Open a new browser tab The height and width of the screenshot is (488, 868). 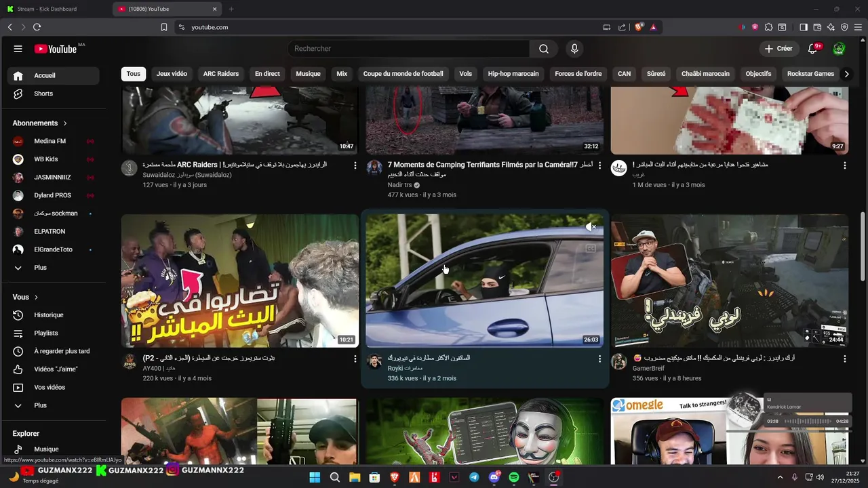click(231, 9)
